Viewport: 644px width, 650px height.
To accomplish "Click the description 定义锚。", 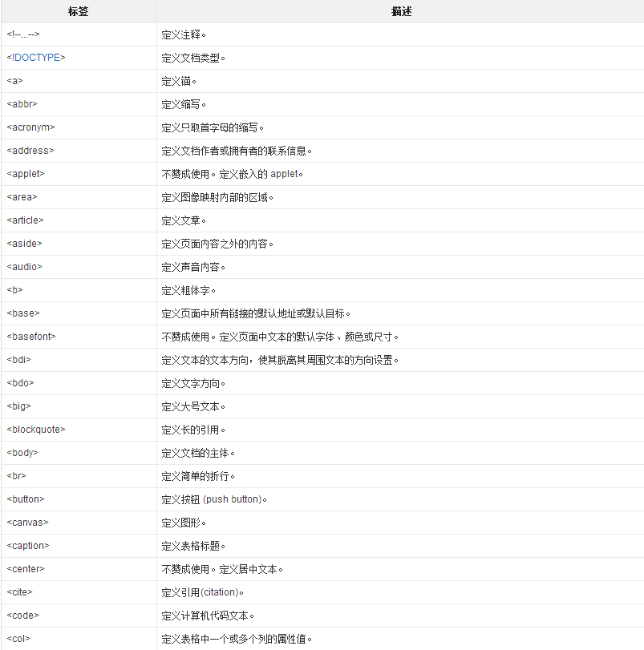I will coord(179,81).
